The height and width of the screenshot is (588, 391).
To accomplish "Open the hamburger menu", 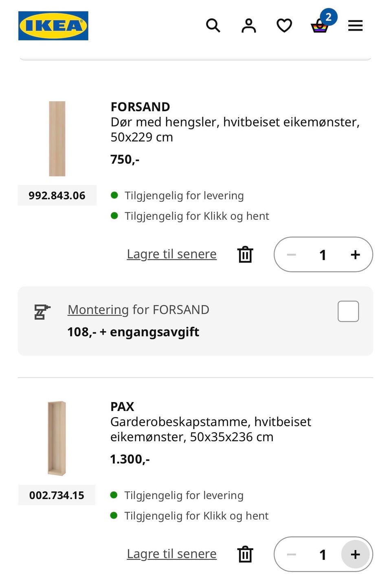I will coord(355,26).
